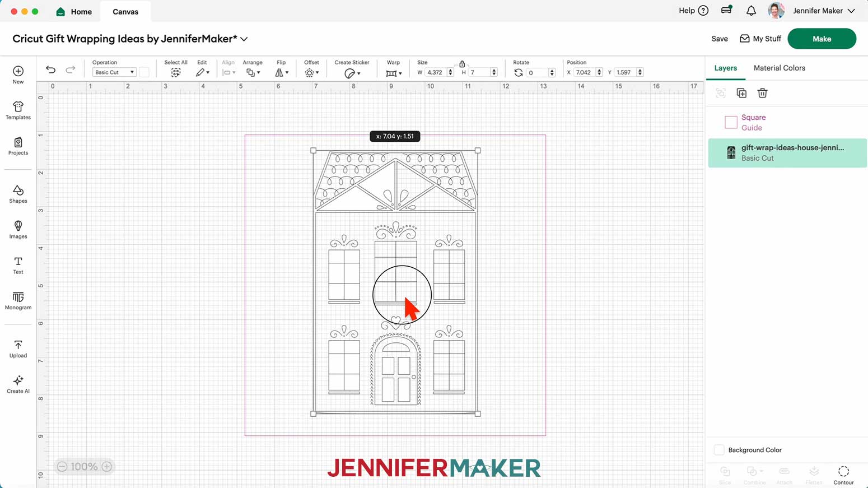868x488 pixels.
Task: Expand the Offset dropdown
Action: 312,73
